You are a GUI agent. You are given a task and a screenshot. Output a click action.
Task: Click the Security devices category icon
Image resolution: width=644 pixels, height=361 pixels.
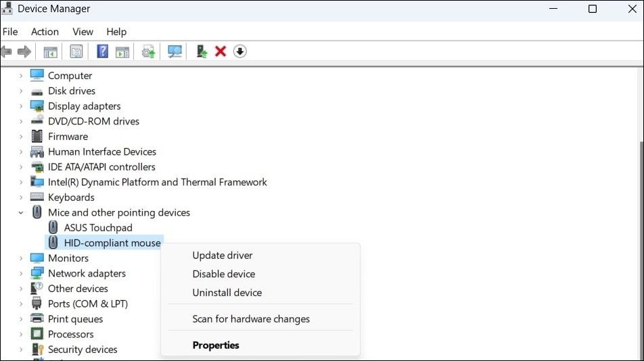coord(37,349)
